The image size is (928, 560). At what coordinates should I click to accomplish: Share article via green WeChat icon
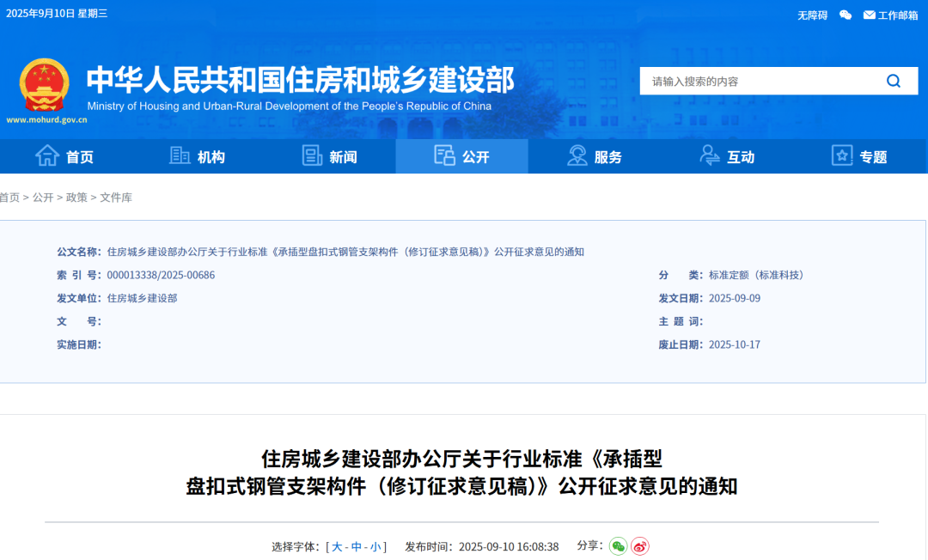tap(618, 545)
